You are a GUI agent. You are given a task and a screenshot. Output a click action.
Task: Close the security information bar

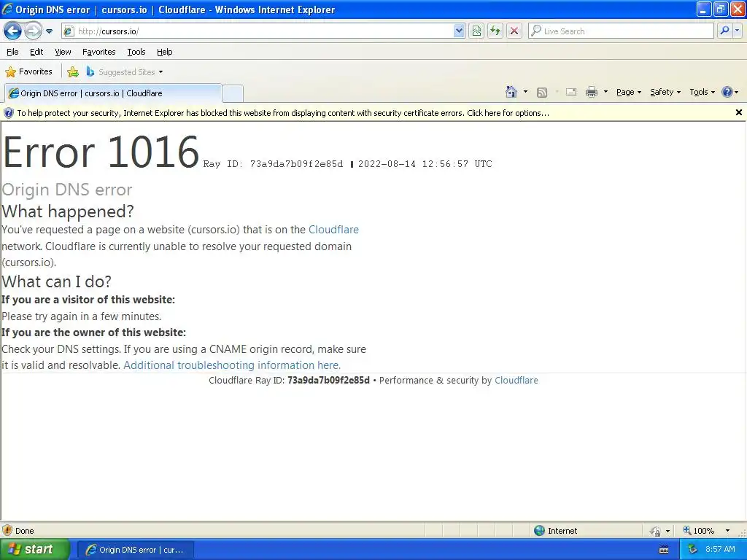(739, 112)
